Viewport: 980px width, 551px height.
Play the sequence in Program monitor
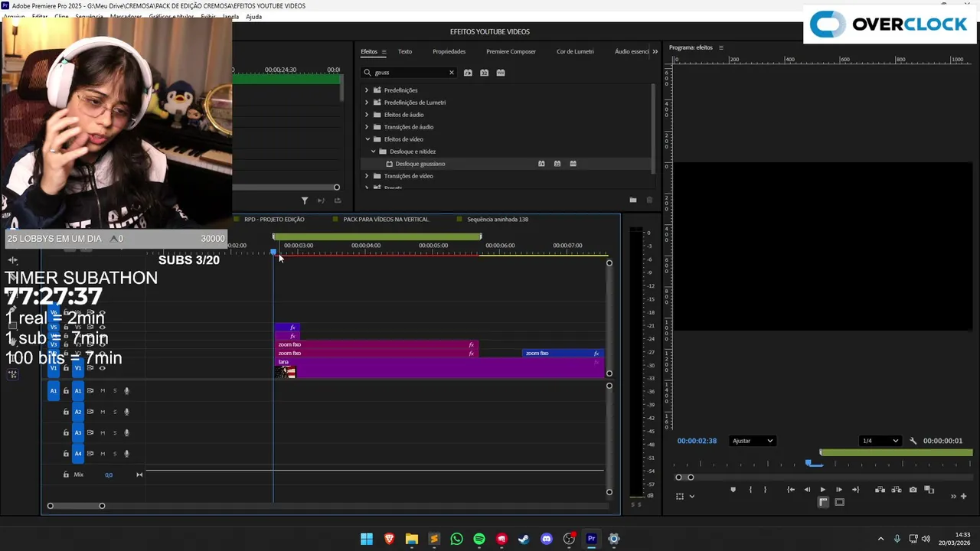click(x=823, y=490)
